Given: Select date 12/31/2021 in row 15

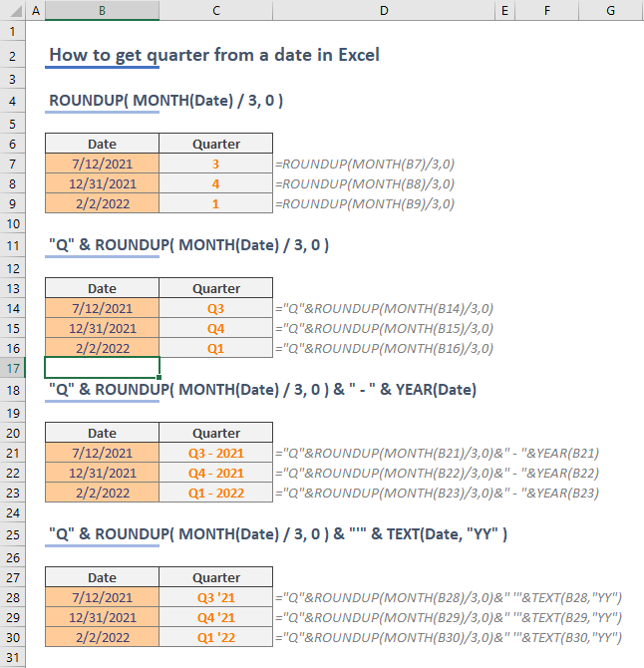Looking at the screenshot, I should pos(103,328).
